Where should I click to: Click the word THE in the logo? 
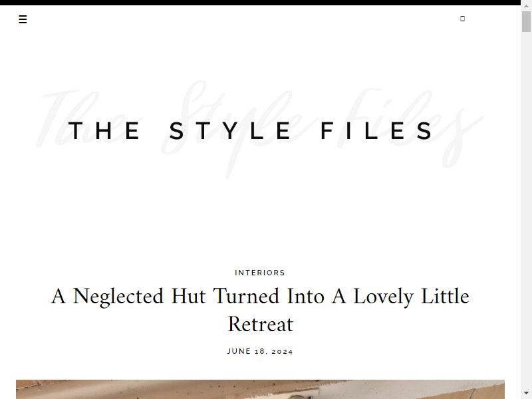[x=104, y=130]
